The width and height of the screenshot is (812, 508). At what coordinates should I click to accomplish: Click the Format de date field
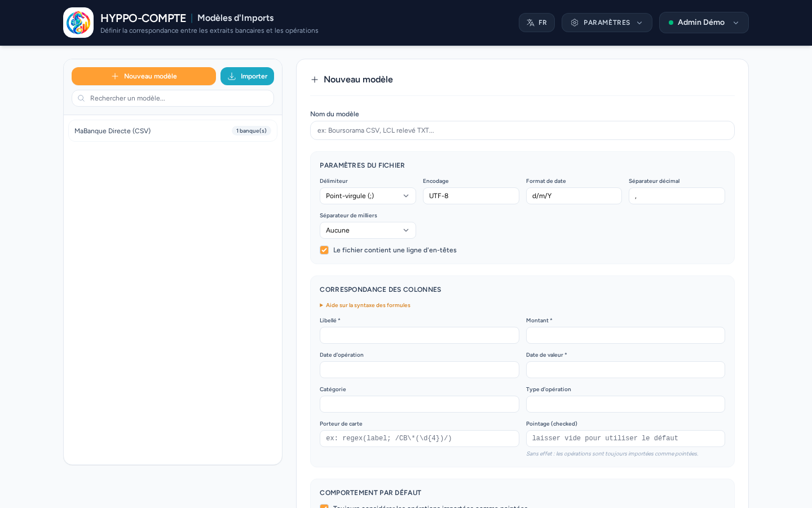pyautogui.click(x=574, y=196)
